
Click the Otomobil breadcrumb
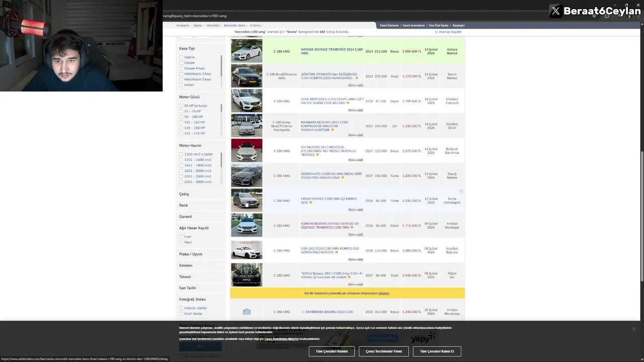pyautogui.click(x=213, y=25)
